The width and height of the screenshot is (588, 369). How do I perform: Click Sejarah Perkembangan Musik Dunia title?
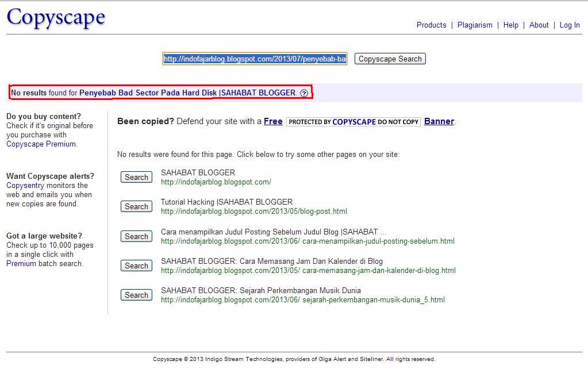pyautogui.click(x=261, y=290)
